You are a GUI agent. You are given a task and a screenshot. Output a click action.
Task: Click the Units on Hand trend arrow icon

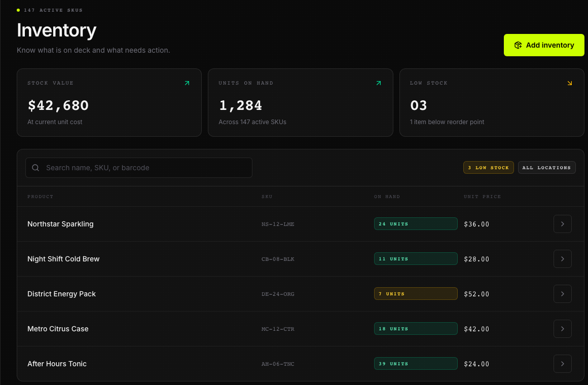378,83
